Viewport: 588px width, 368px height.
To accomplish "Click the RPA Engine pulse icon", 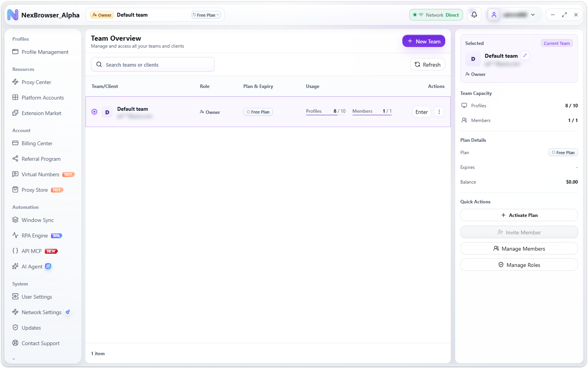I will pyautogui.click(x=15, y=236).
